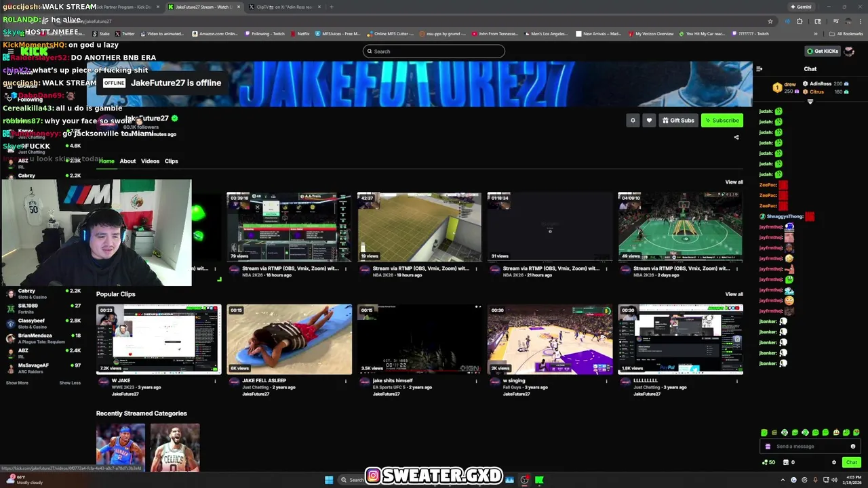Switch to the About channel tab

click(x=127, y=161)
